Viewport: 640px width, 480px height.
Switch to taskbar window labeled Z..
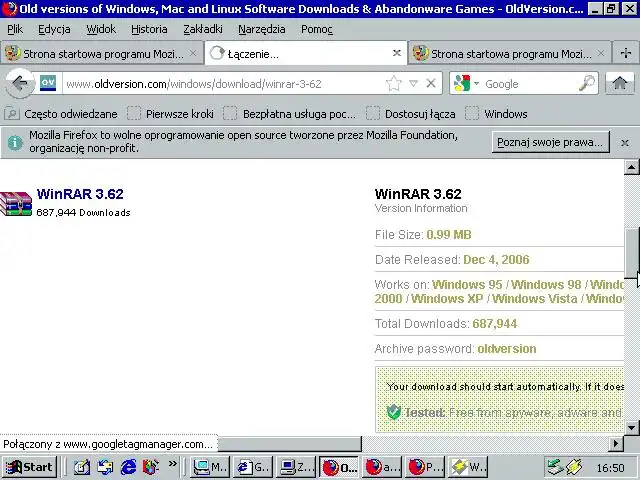[x=296, y=467]
